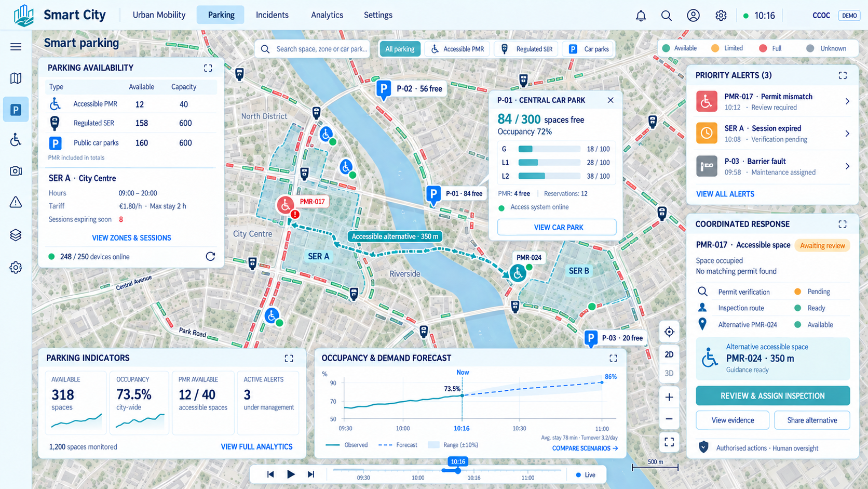This screenshot has height=489, width=868.
Task: Open View Zones & Sessions link
Action: pos(131,238)
